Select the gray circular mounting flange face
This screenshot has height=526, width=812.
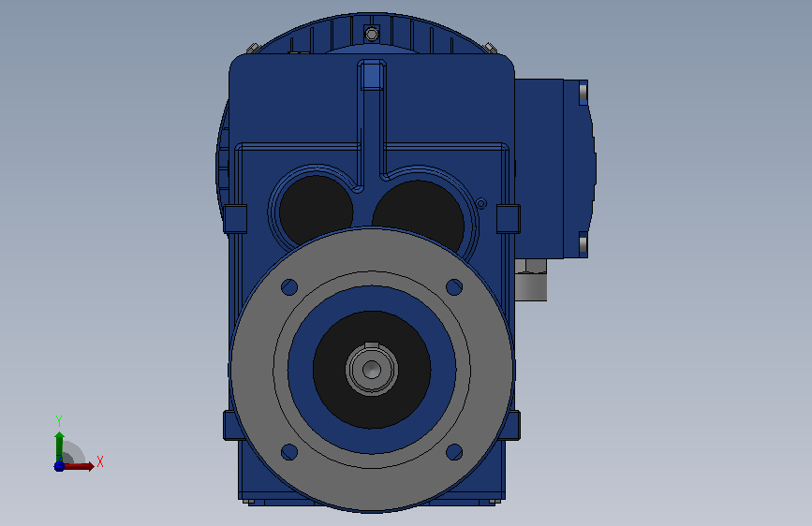[250, 371]
